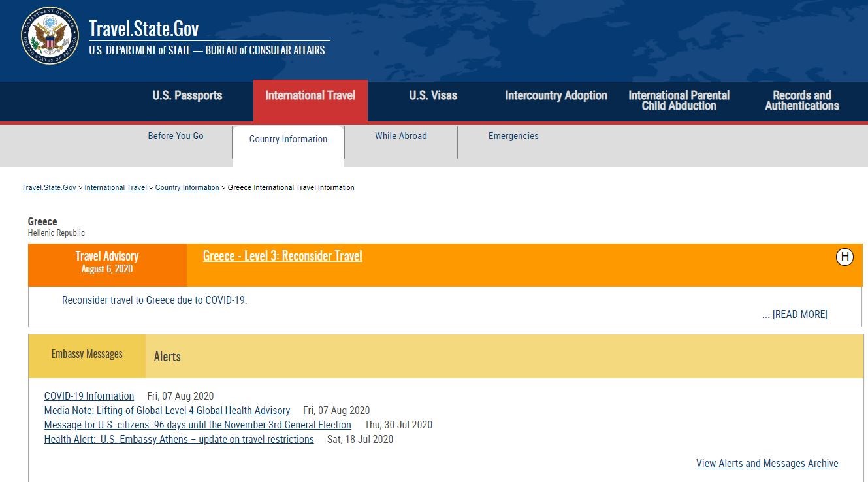Select the Country Information tab
Image resolution: width=868 pixels, height=482 pixels.
(288, 139)
